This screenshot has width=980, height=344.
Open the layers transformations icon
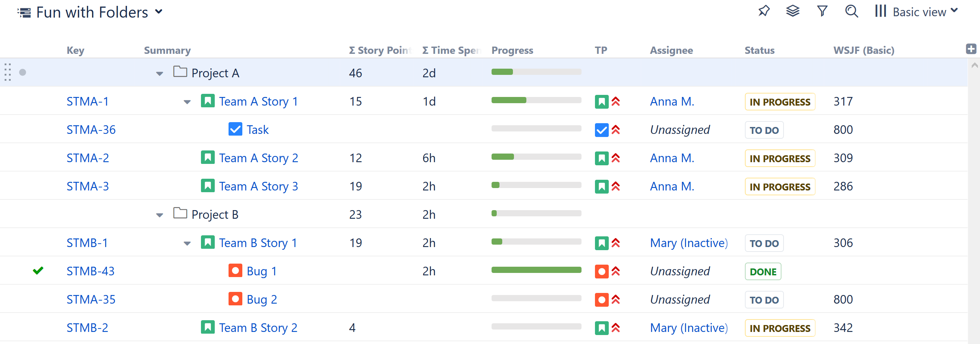point(793,11)
